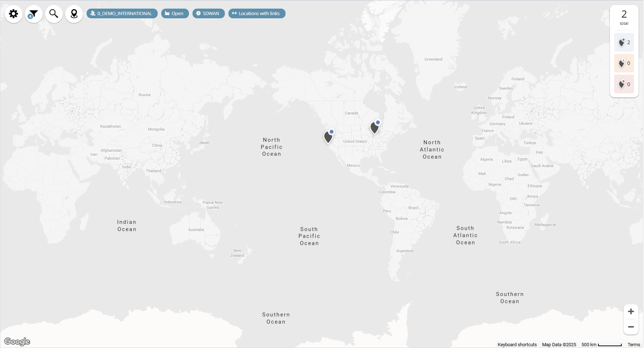This screenshot has width=644, height=348.
Task: Open the 0_DEMO_INTERNATIONAL customer filter chip
Action: pyautogui.click(x=122, y=14)
